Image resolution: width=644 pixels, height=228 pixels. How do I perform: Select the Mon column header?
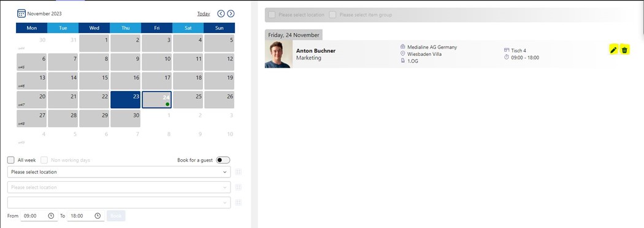point(32,28)
